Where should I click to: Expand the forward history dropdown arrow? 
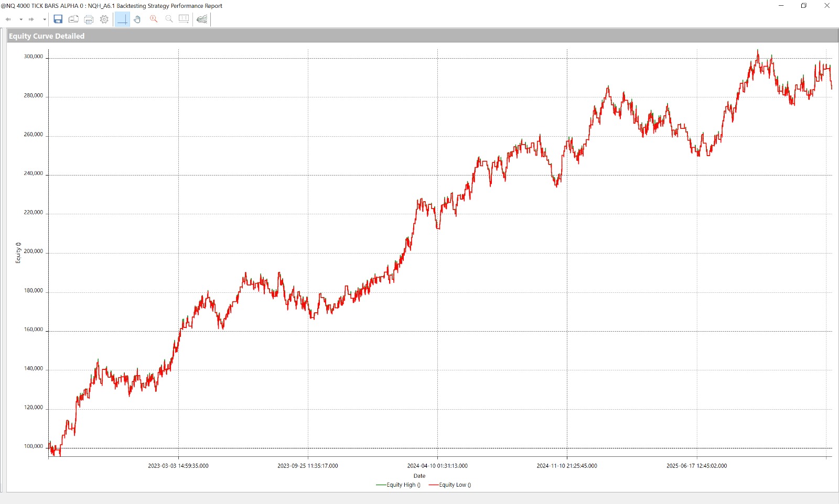(45, 19)
